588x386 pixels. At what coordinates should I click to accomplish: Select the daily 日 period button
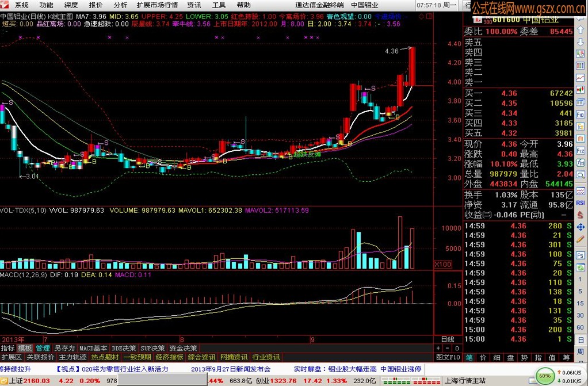point(580,340)
